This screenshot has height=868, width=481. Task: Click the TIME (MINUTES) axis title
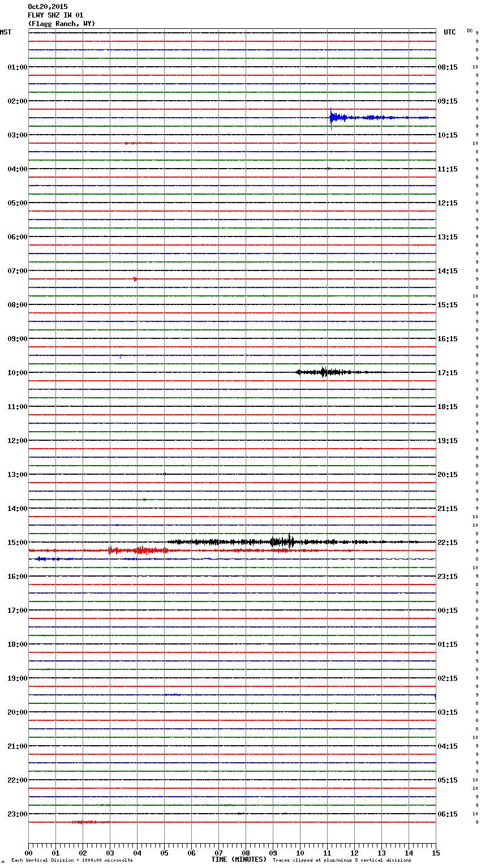tap(239, 860)
